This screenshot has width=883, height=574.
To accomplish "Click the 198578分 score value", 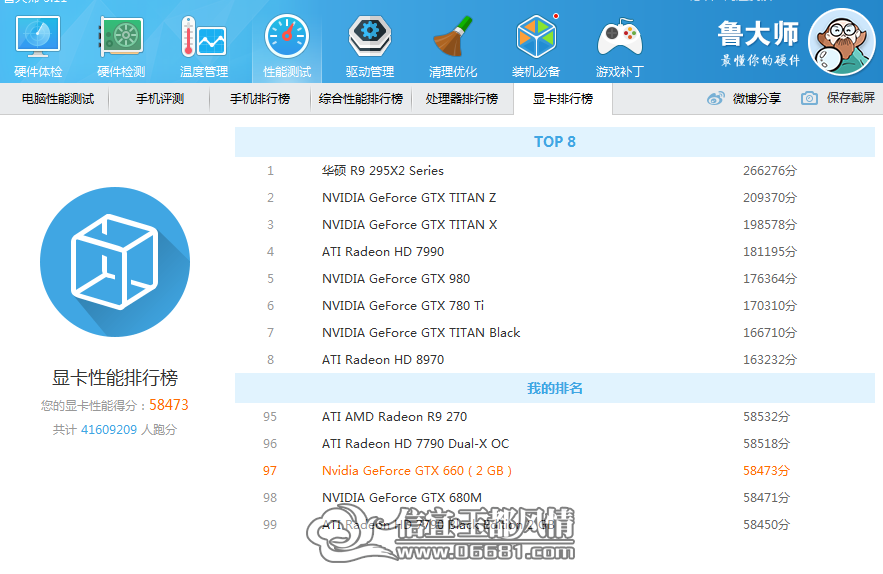I will click(770, 225).
